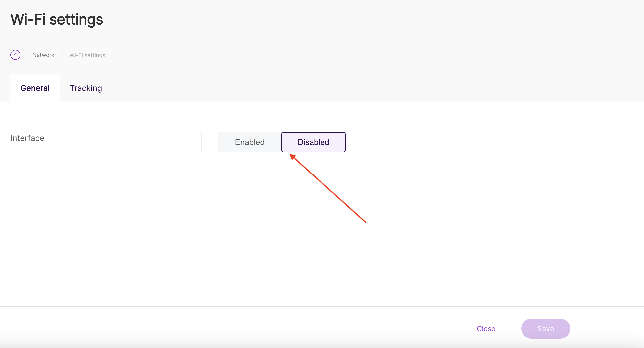Click the separator bar before Network breadcrumb
This screenshot has width=644, height=348.
pos(26,55)
